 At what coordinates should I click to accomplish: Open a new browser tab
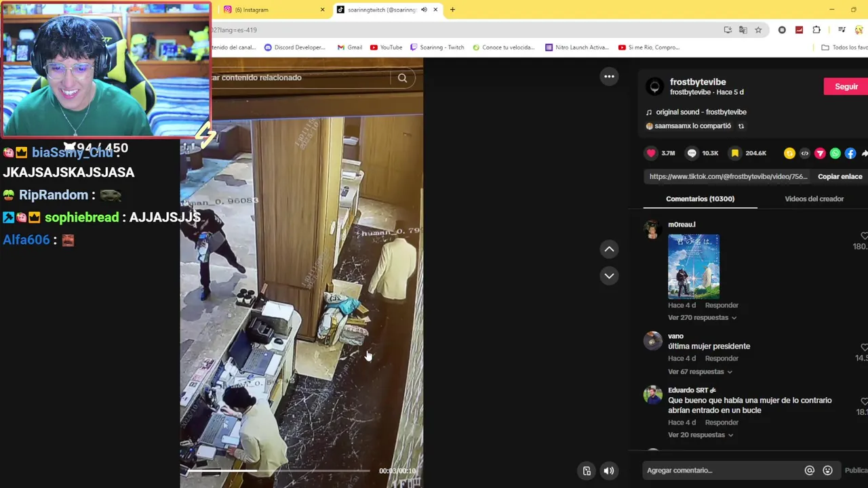click(x=452, y=10)
